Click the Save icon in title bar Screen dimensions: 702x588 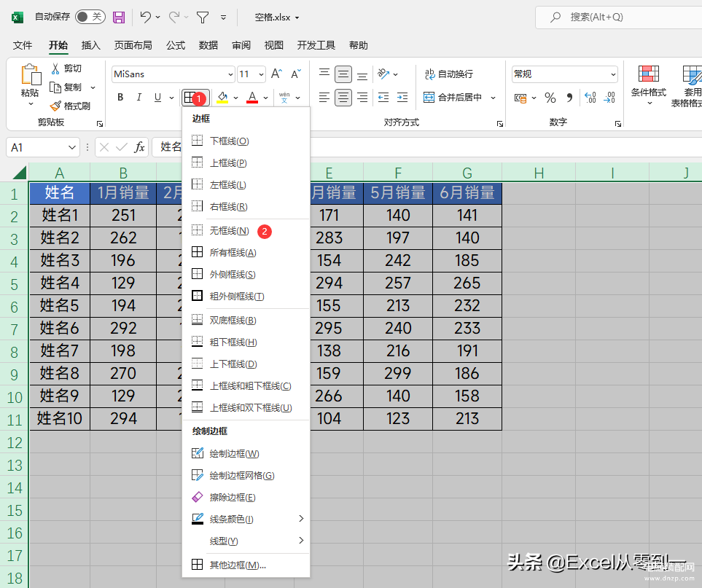pos(119,17)
